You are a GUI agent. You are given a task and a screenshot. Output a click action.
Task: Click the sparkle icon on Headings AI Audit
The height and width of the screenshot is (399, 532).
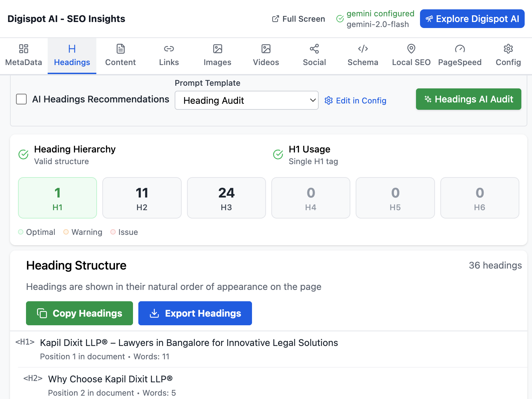pyautogui.click(x=428, y=99)
